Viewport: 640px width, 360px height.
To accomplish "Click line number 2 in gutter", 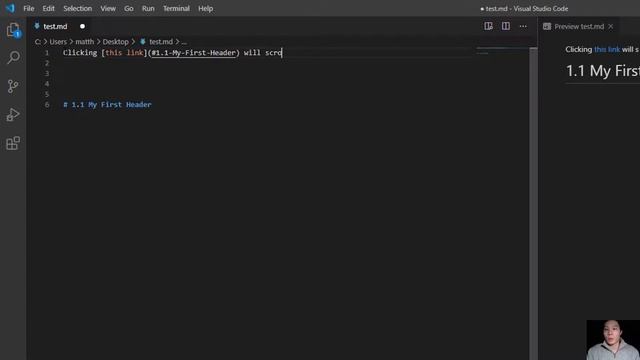I will click(x=47, y=63).
